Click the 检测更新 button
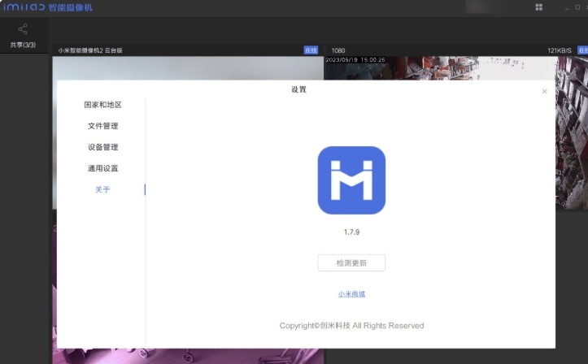The width and height of the screenshot is (588, 364). [x=351, y=263]
